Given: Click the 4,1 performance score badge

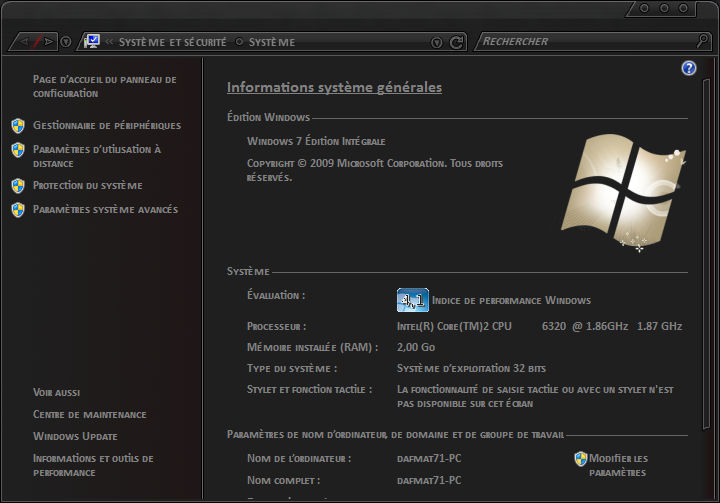Looking at the screenshot, I should pyautogui.click(x=413, y=300).
